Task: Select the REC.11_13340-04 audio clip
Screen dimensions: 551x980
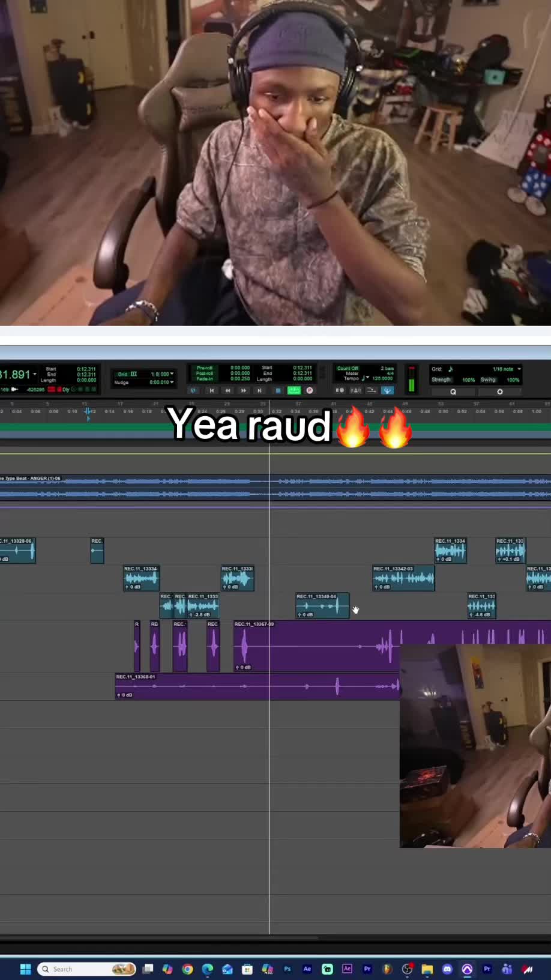Action: (322, 606)
